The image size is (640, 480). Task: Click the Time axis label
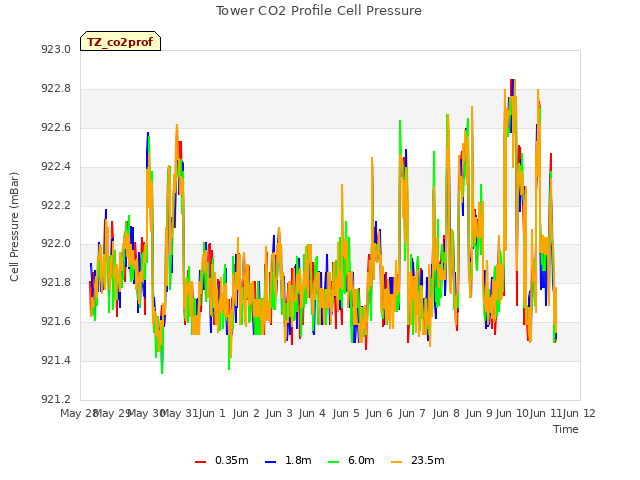(566, 429)
